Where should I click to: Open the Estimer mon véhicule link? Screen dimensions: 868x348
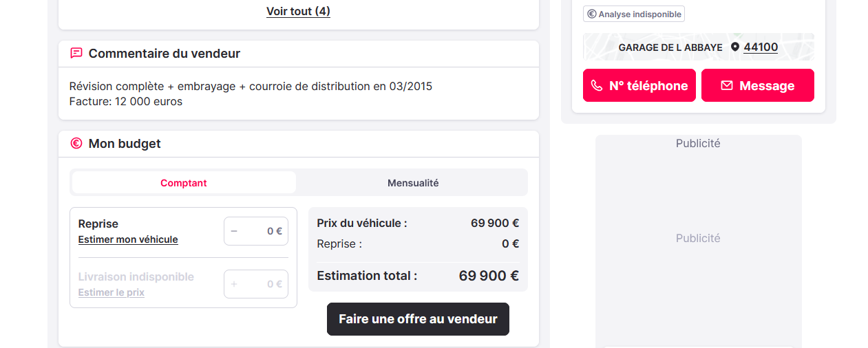tap(128, 239)
